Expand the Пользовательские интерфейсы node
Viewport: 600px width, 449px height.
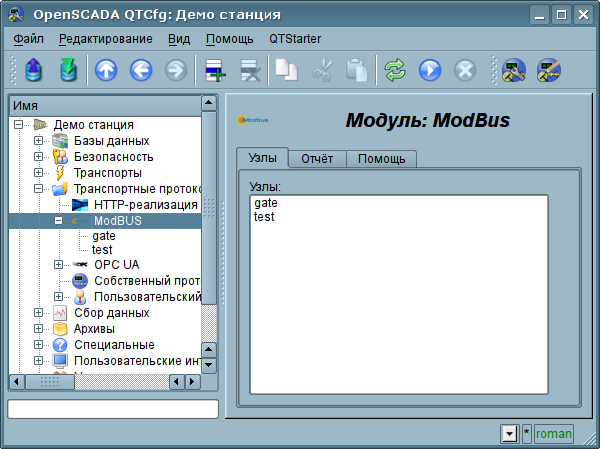(38, 361)
